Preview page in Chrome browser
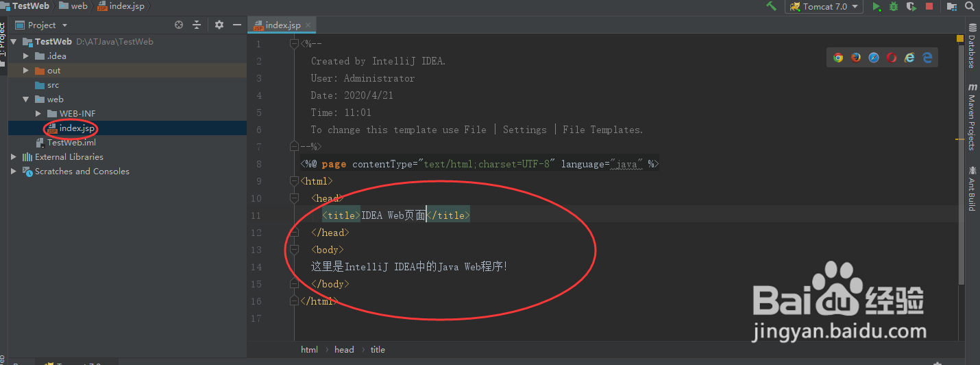 838,58
